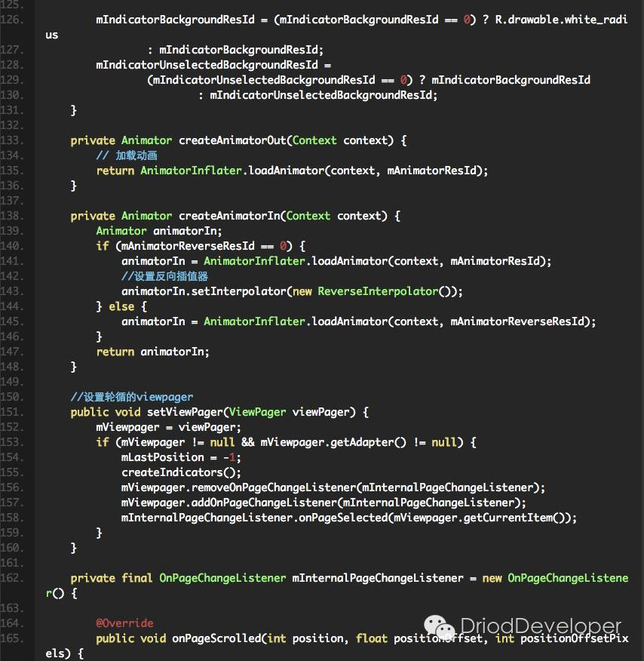Click the comment '//设置反向插值器'
Image resolution: width=644 pixels, height=661 pixels.
[164, 276]
